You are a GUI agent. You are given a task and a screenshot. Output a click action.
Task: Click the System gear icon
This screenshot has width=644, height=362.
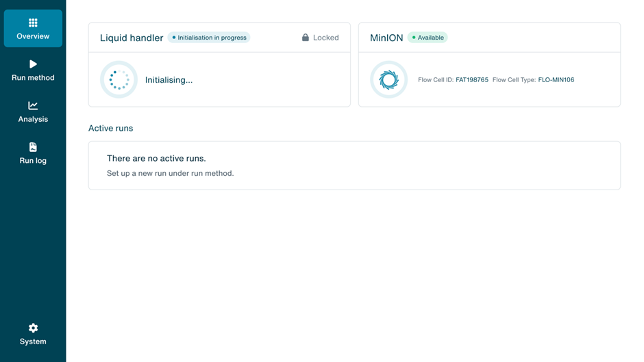pos(33,328)
